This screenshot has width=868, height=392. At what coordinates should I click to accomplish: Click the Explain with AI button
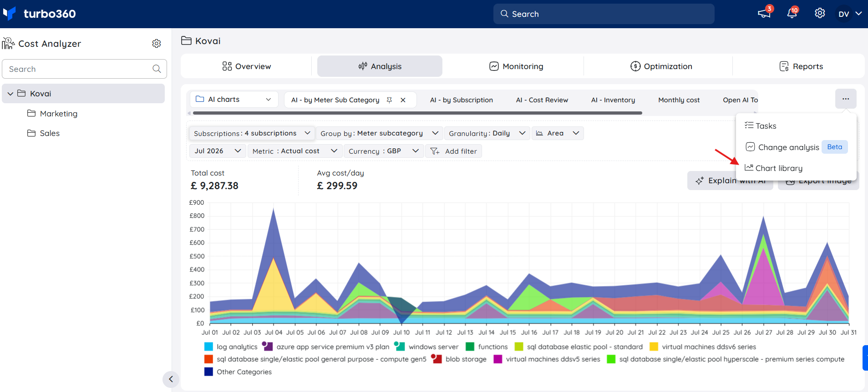(730, 181)
